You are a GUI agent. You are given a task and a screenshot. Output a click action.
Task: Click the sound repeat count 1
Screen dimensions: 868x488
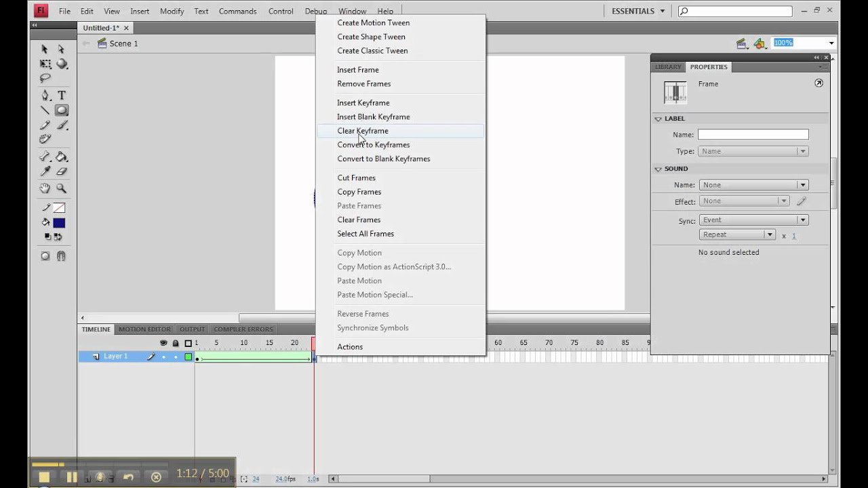(794, 236)
